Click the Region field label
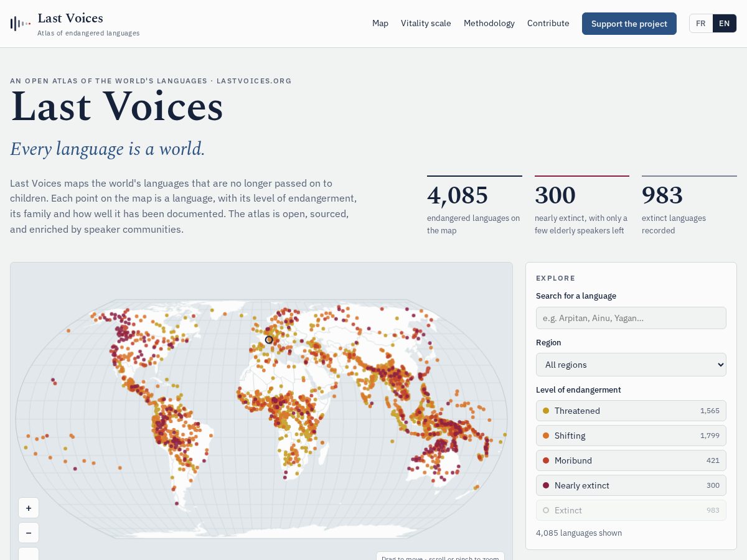 pyautogui.click(x=548, y=343)
